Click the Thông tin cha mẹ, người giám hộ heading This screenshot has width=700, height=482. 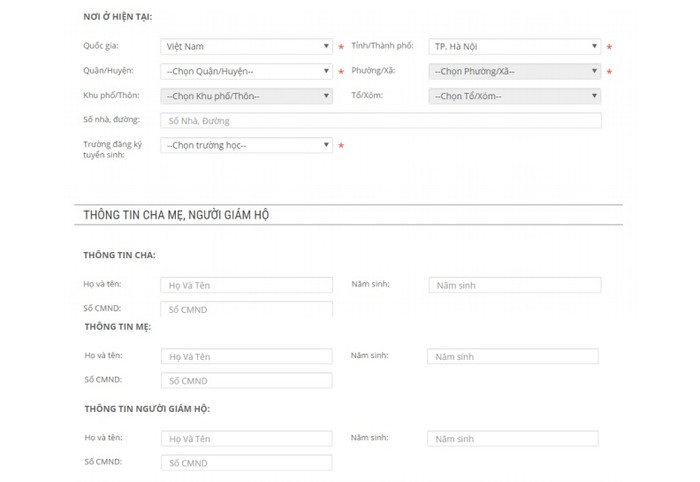coord(176,215)
